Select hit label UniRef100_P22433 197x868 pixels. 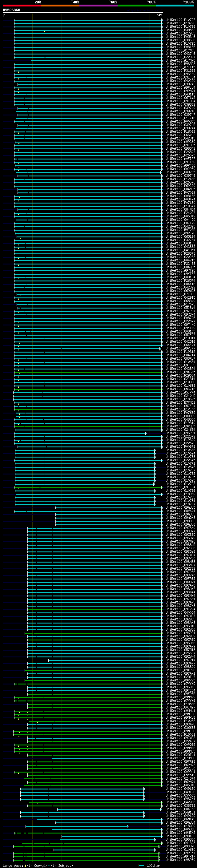click(x=180, y=264)
